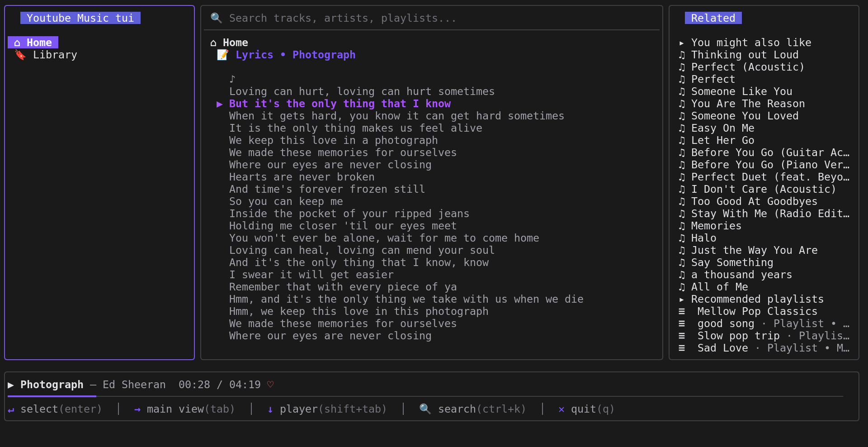868x447 pixels.
Task: Click note icon beside All of Me
Action: (x=682, y=287)
